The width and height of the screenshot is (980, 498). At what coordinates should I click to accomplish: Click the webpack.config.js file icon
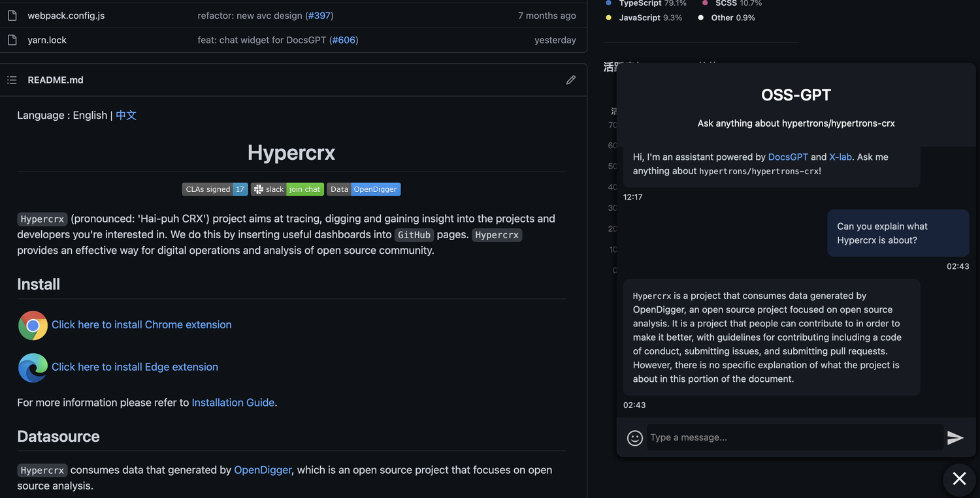12,16
